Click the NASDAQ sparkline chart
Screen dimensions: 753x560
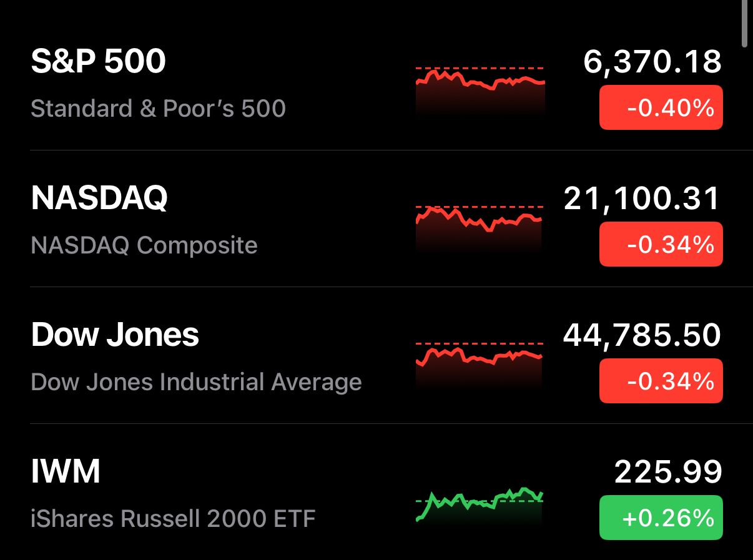(x=480, y=225)
